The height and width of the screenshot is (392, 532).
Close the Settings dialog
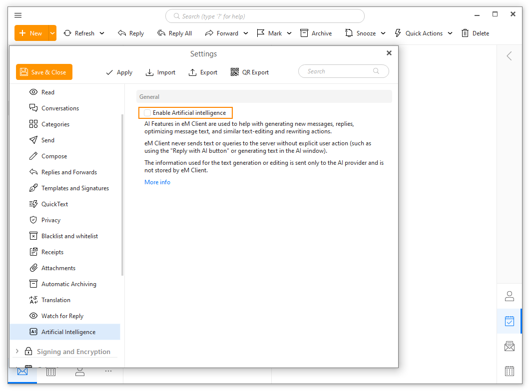click(389, 53)
